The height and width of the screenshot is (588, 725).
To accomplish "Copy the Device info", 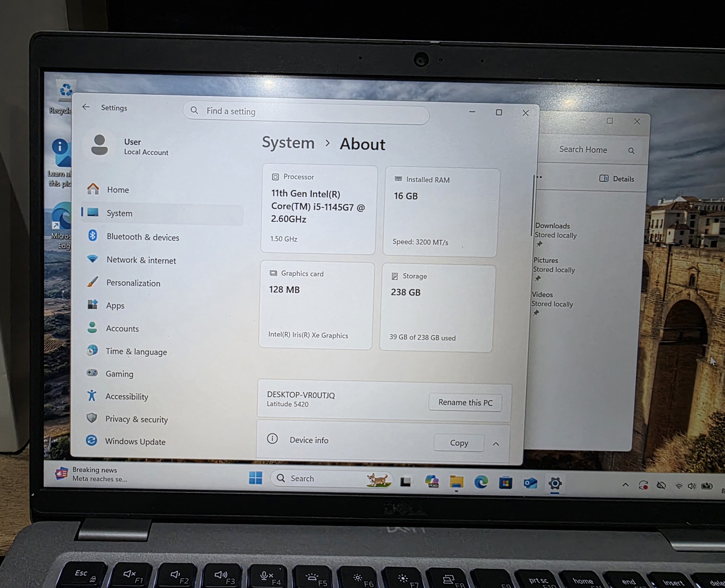I will tap(459, 443).
